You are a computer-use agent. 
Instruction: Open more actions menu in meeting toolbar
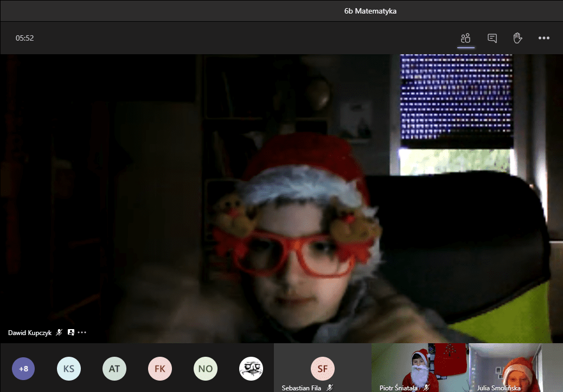(543, 38)
